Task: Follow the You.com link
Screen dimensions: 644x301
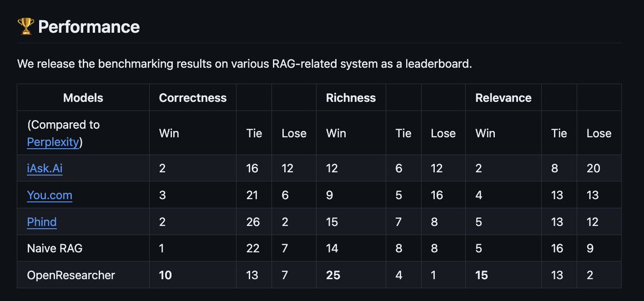Action: point(49,195)
